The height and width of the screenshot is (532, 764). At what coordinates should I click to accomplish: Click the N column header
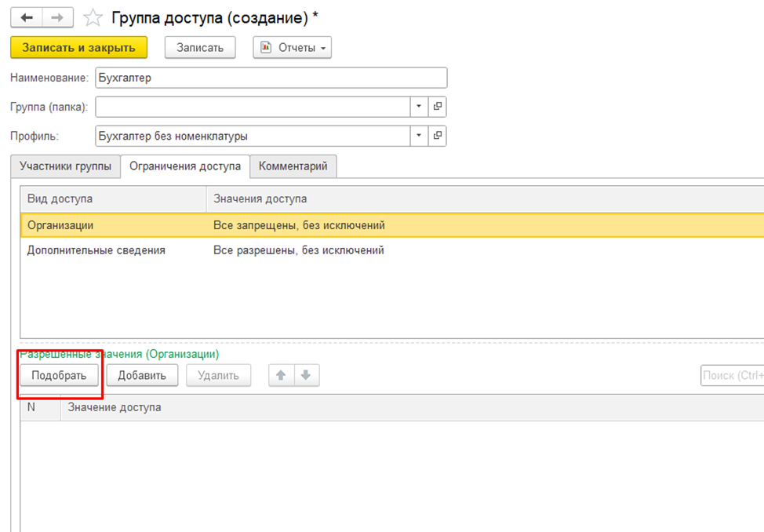(x=41, y=407)
